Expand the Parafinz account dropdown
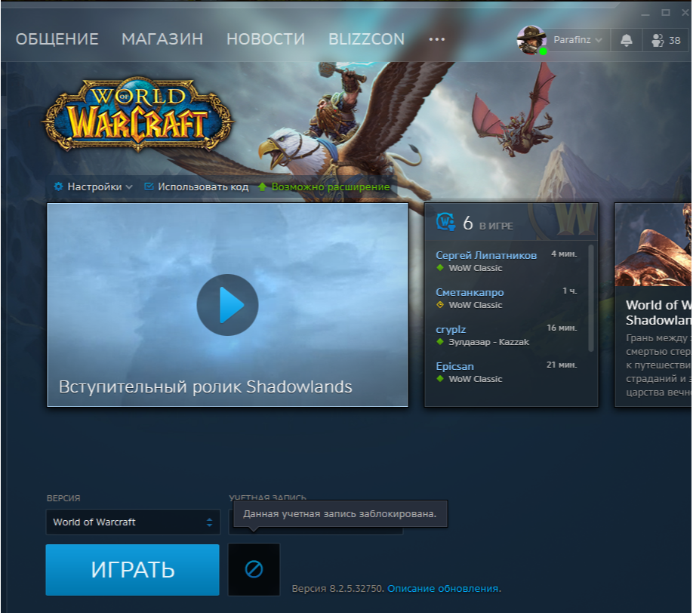Viewport: 693px width, 616px height. 578,40
